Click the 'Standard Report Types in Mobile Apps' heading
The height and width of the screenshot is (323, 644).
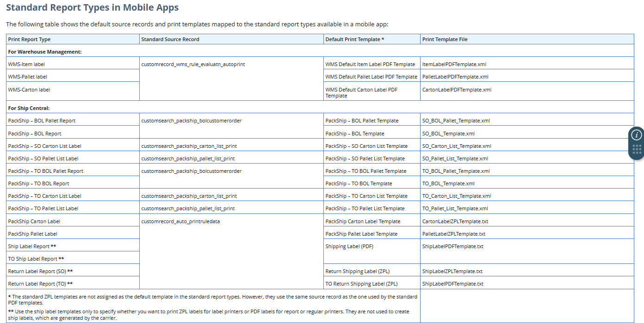92,8
